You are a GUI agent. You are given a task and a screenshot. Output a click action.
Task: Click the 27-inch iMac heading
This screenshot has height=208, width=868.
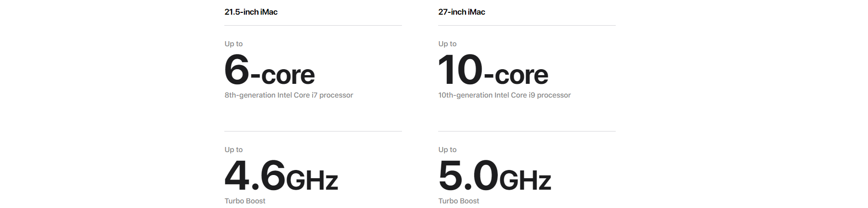(x=461, y=12)
